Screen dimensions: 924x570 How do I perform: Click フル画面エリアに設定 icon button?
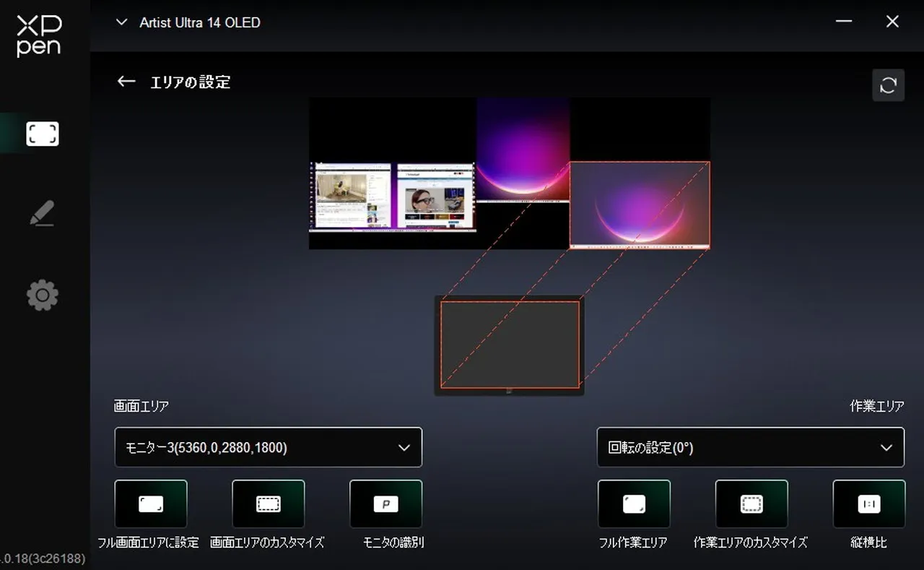151,504
